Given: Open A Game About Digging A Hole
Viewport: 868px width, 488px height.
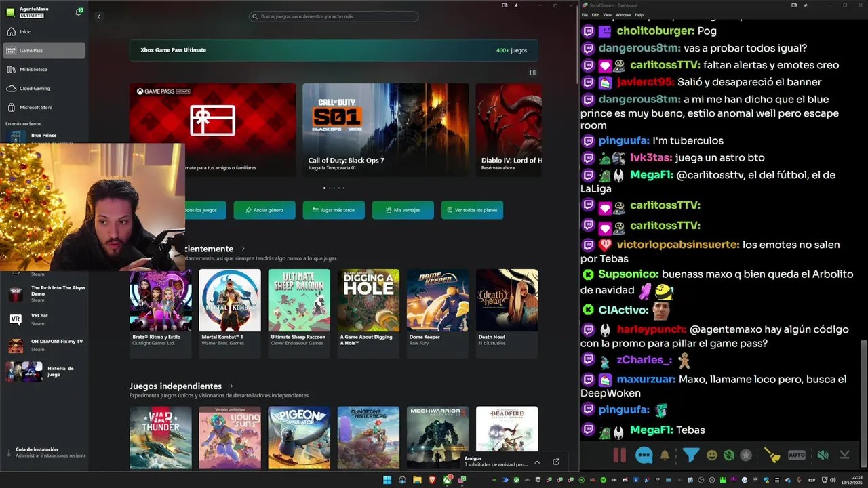Looking at the screenshot, I should [x=368, y=313].
